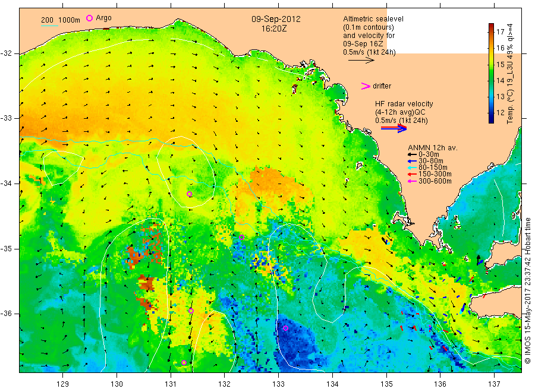The image size is (535, 392).
Task: Click the Argo float marker near 132.3, -34.8
Action: click(x=241, y=237)
